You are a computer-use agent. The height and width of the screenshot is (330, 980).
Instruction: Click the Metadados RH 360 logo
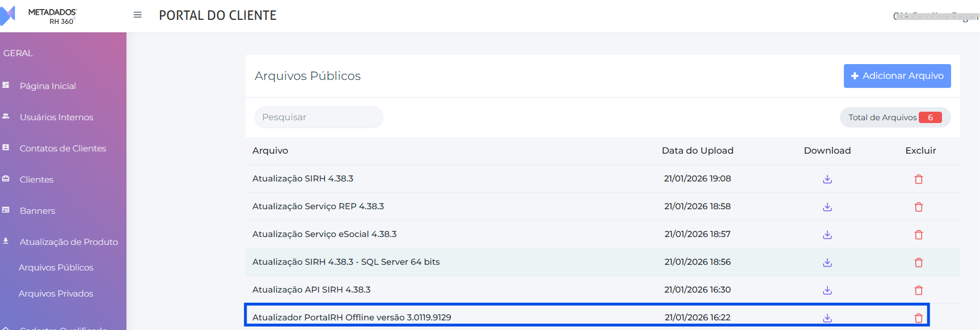[40, 16]
